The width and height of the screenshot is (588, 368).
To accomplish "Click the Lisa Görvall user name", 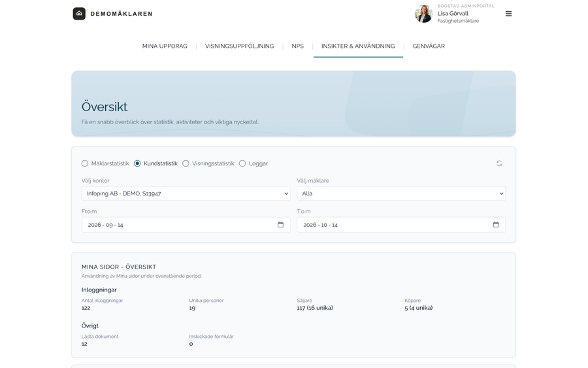I will point(453,14).
